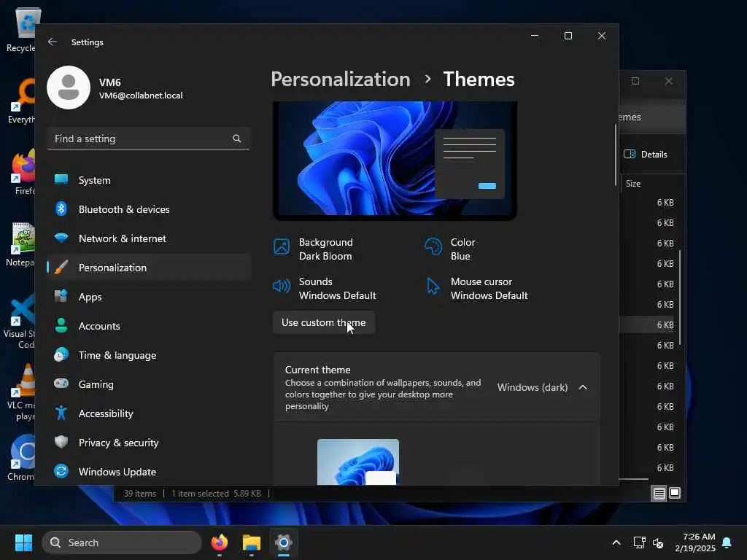Open the Windows Start menu
The image size is (747, 560).
click(23, 542)
